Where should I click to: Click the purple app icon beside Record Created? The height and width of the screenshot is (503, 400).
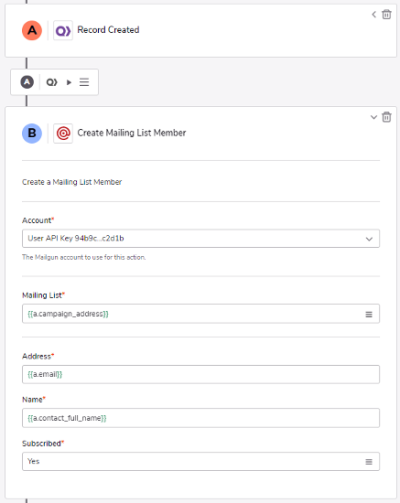tap(63, 31)
